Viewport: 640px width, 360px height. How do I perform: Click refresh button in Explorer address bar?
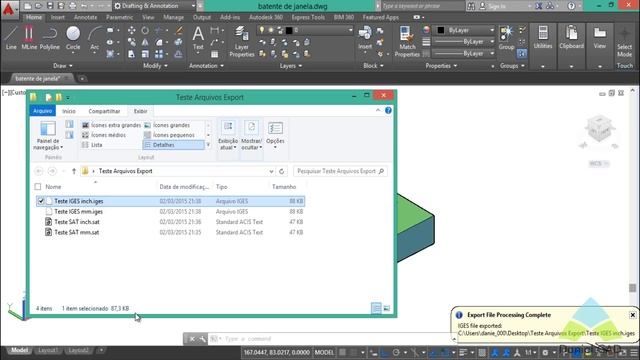[x=282, y=171]
